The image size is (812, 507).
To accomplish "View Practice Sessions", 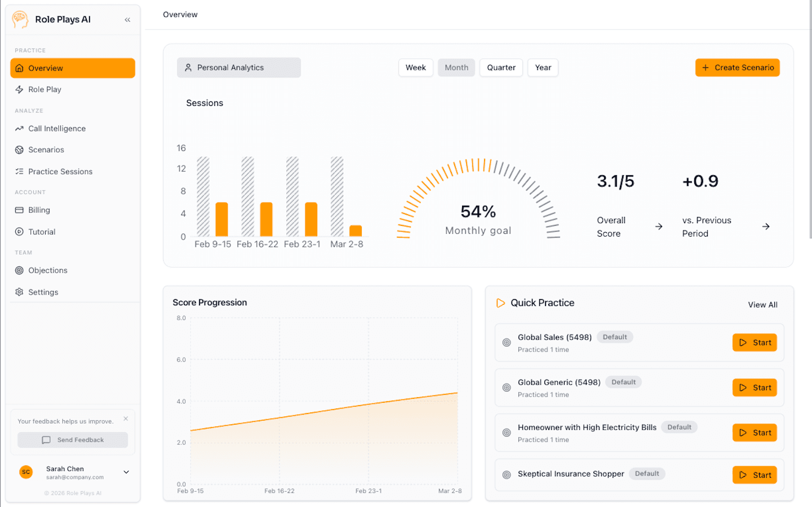I will pyautogui.click(x=60, y=171).
